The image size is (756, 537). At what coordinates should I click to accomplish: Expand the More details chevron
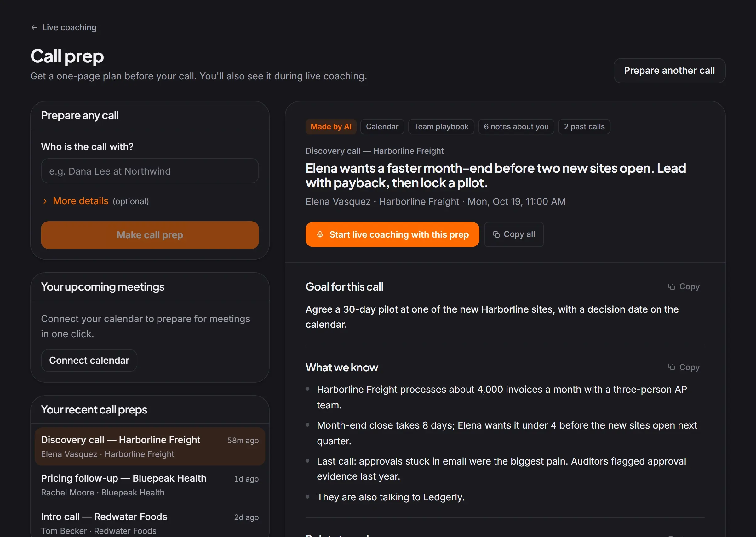[45, 201]
